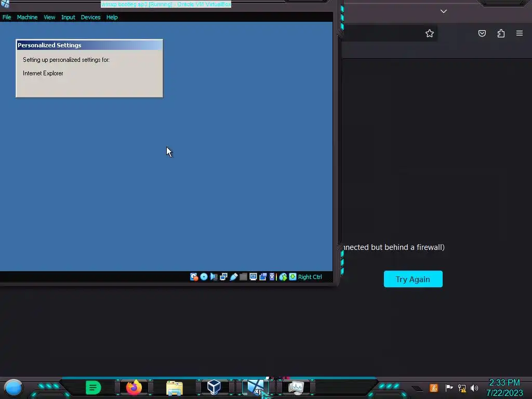Click the network adapter indicator icon
The height and width of the screenshot is (399, 532).
click(x=223, y=277)
